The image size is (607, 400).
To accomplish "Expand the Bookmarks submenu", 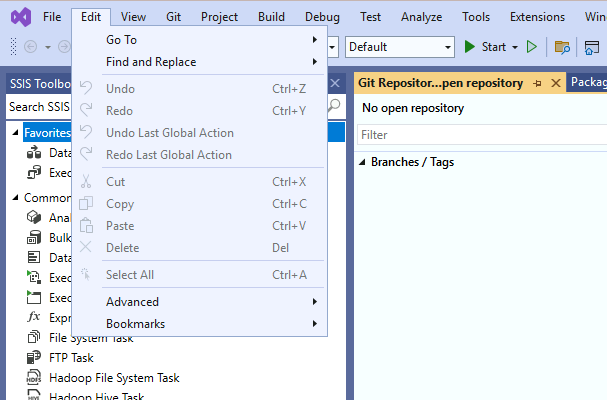I will 199,324.
